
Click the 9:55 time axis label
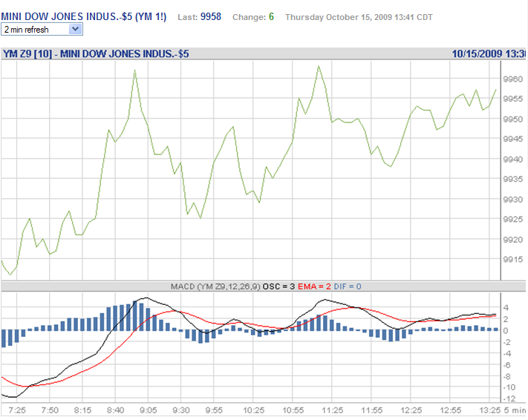click(x=214, y=410)
